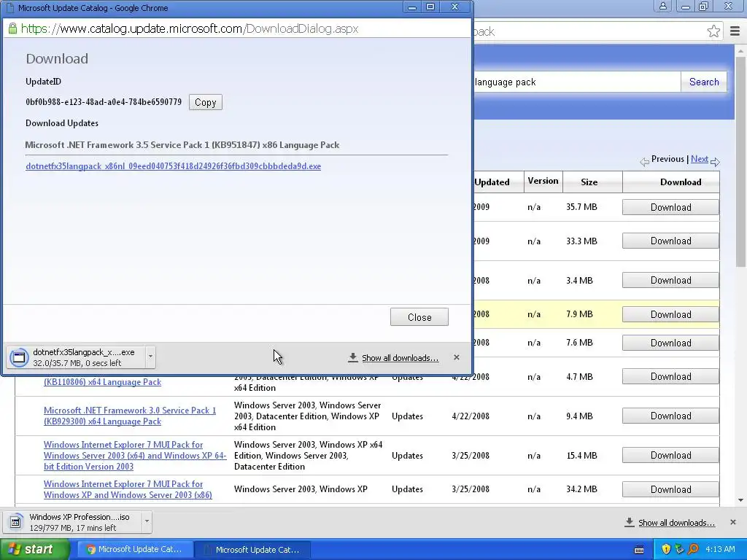Click the Windows Start button

34,549
